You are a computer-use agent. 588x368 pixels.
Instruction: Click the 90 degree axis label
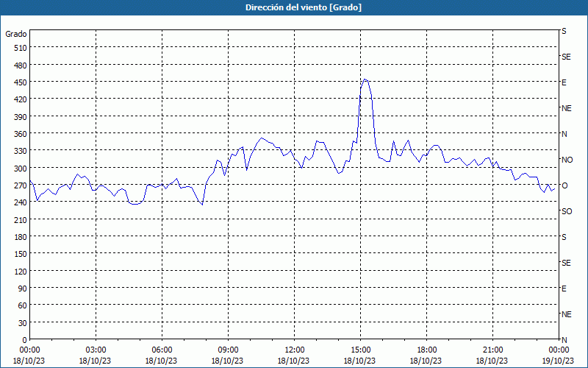[23, 289]
